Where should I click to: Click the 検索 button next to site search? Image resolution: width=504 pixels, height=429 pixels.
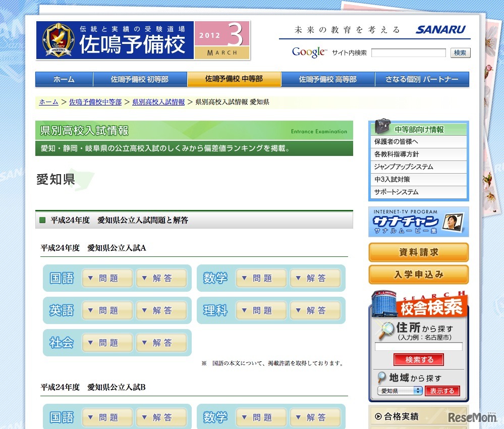click(459, 52)
